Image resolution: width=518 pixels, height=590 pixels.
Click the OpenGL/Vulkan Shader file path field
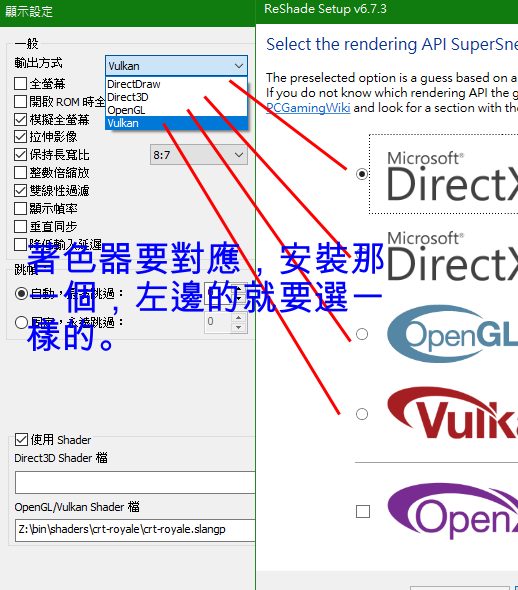135,530
